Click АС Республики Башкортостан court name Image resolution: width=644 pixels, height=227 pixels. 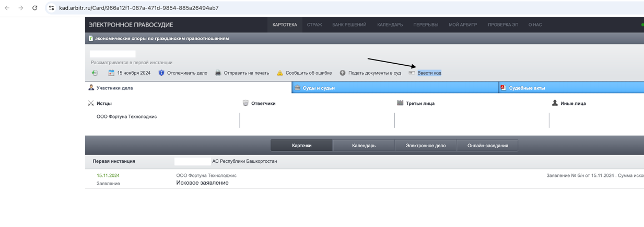click(x=244, y=161)
